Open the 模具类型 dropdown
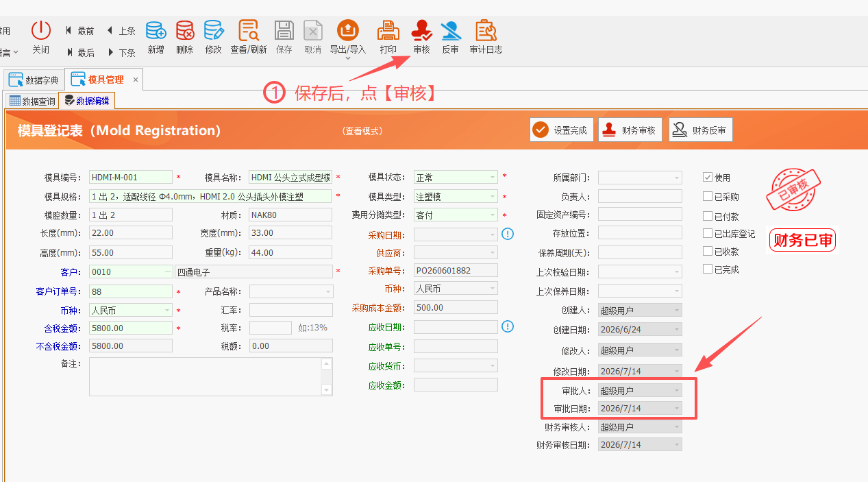The height and width of the screenshot is (482, 868). [x=492, y=197]
